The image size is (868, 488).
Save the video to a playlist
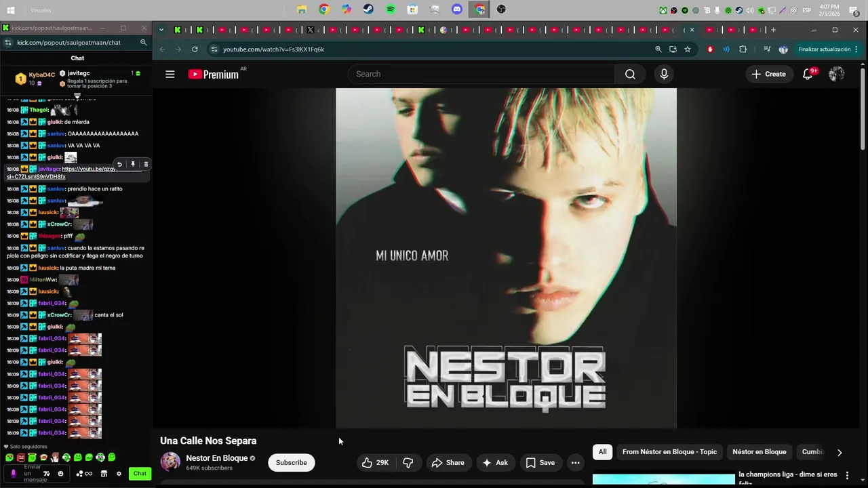click(540, 463)
